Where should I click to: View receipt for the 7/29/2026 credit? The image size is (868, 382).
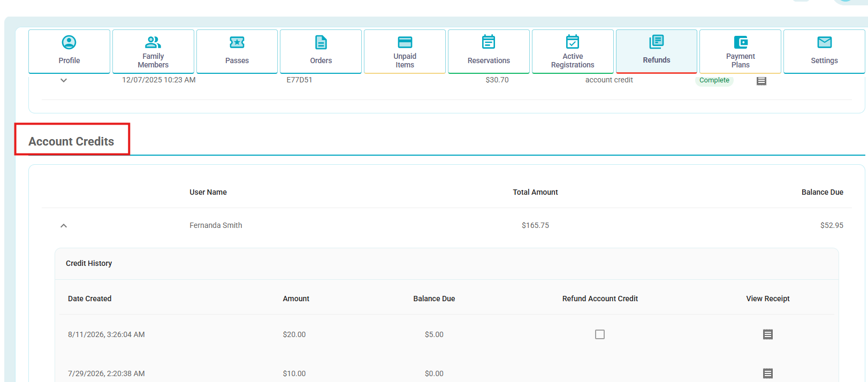coord(768,373)
